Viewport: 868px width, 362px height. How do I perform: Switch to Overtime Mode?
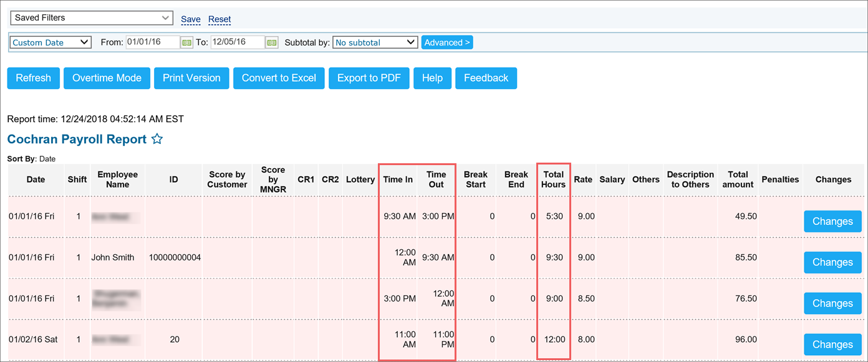tap(107, 78)
